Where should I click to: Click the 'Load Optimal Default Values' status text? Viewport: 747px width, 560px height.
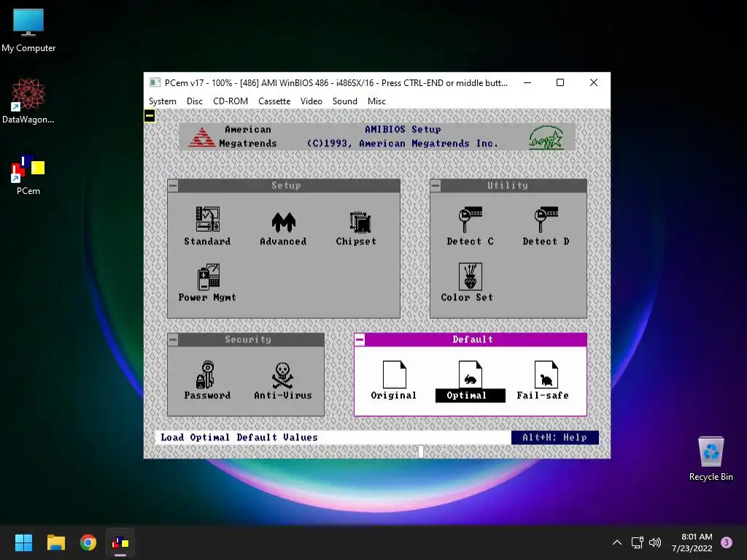tap(239, 437)
